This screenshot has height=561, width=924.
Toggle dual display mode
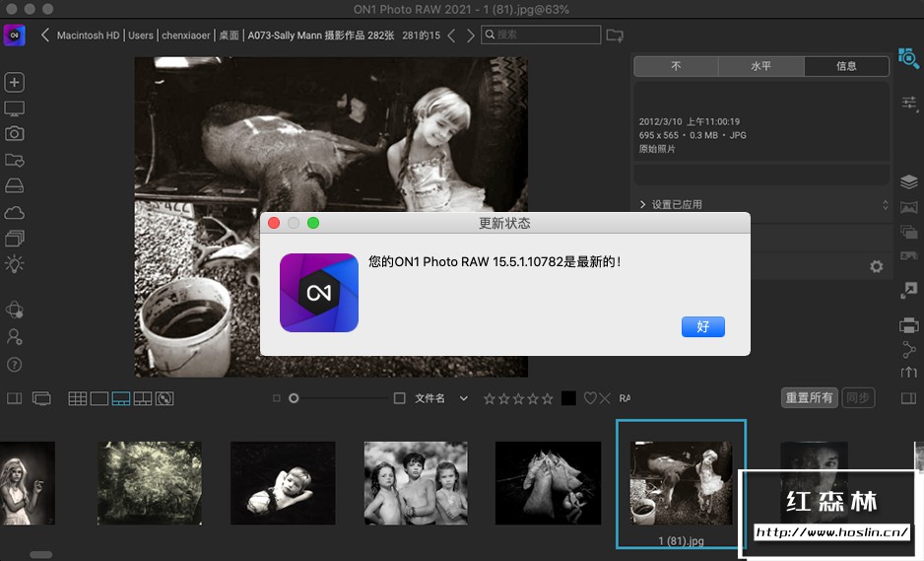tap(41, 398)
